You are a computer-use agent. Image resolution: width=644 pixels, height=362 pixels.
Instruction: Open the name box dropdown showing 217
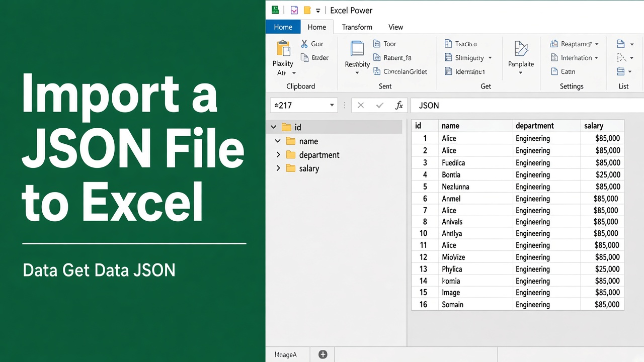tap(332, 106)
